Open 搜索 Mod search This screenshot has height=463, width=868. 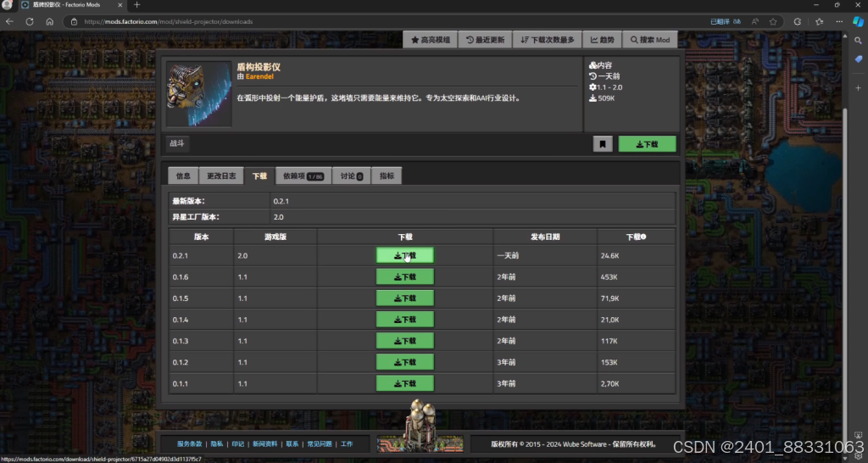(650, 40)
